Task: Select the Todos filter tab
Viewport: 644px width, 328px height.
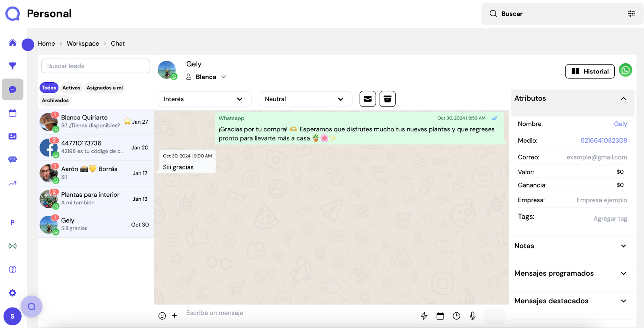Action: tap(49, 88)
